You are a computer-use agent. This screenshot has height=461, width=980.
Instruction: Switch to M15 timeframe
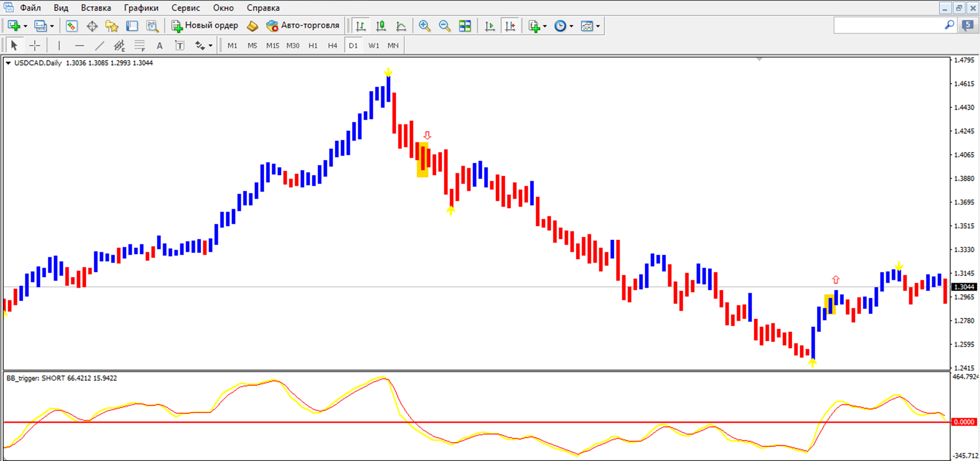pyautogui.click(x=273, y=46)
